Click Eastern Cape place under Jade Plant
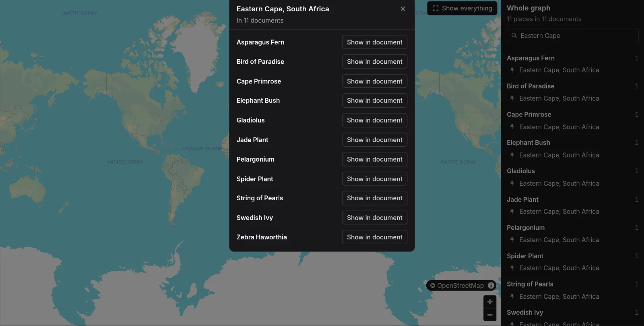The width and height of the screenshot is (644, 326). tap(559, 212)
